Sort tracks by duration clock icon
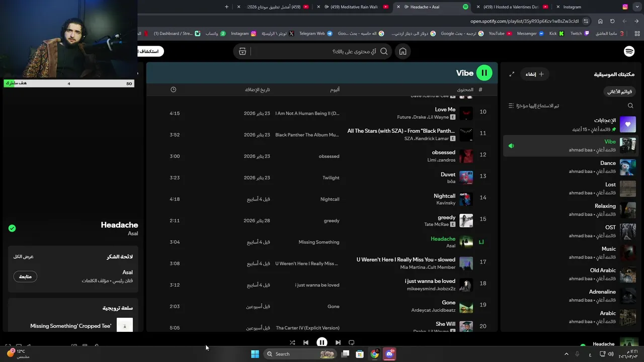 (173, 89)
